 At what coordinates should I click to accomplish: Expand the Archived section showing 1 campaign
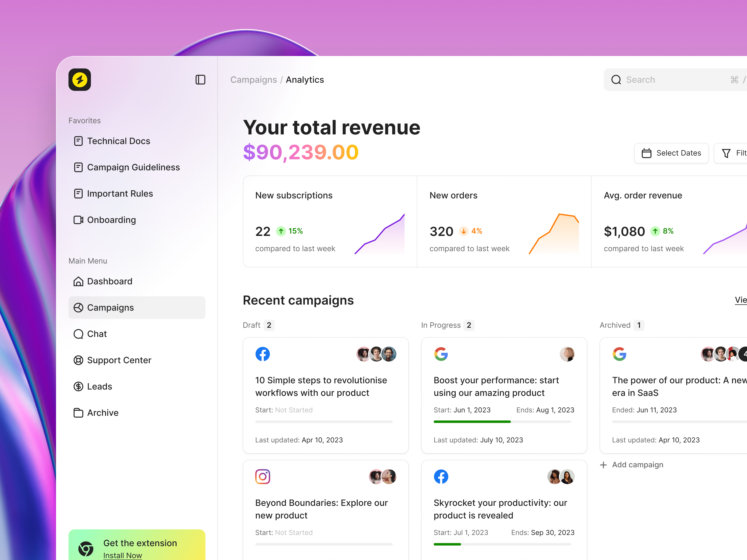tap(639, 325)
